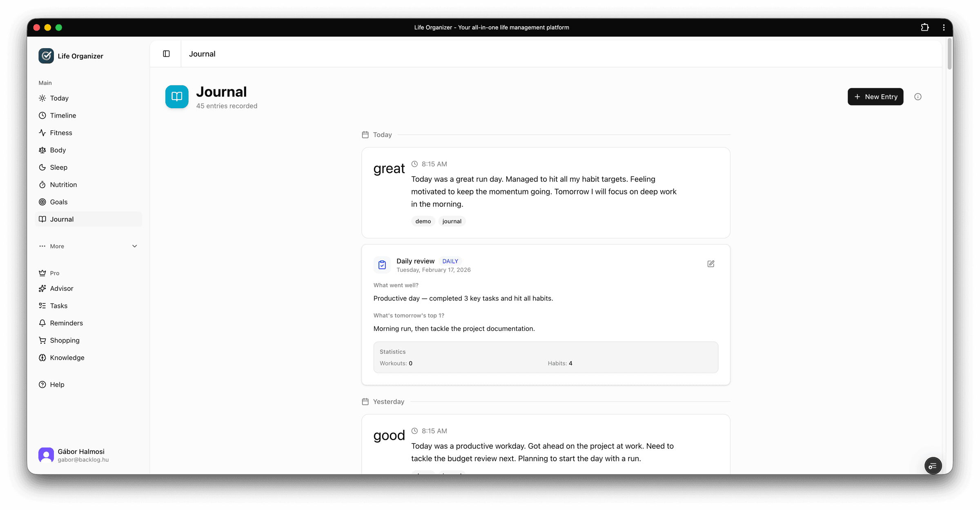Toggle the sidebar panel visibility
The image size is (980, 510).
(x=166, y=53)
